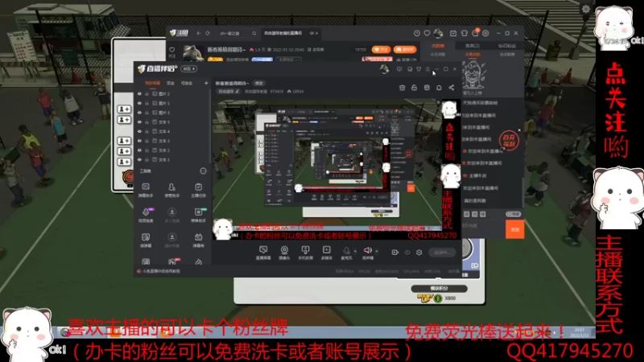This screenshot has width=644, height=362.
Task: Hide the 文本1 layer
Action: click(x=139, y=159)
